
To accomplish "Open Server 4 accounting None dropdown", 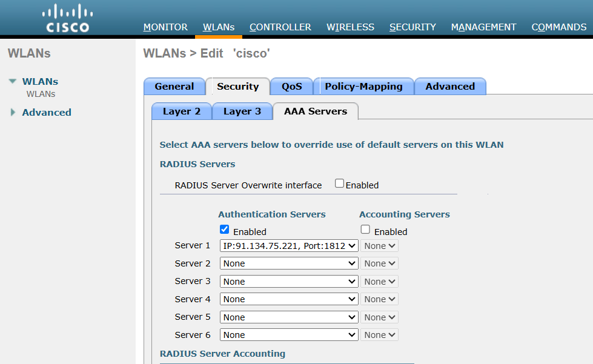I will (x=379, y=299).
